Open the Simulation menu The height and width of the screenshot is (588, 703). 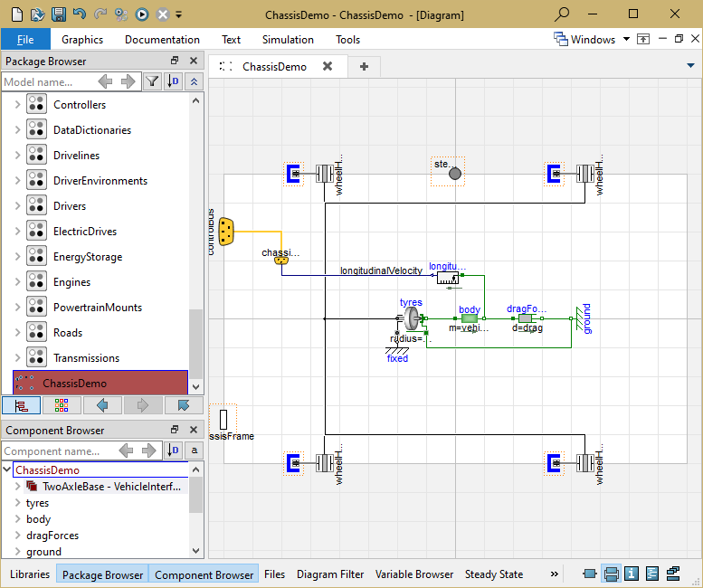pyautogui.click(x=288, y=40)
